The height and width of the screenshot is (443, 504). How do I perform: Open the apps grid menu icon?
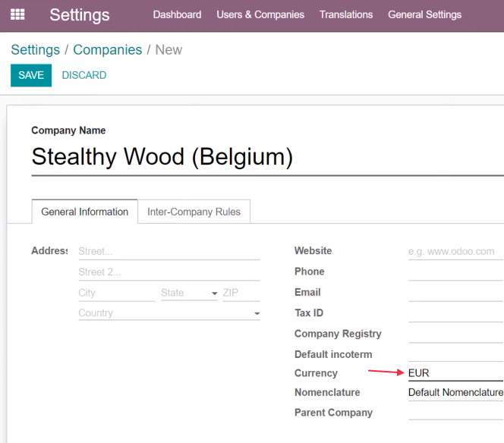17,14
